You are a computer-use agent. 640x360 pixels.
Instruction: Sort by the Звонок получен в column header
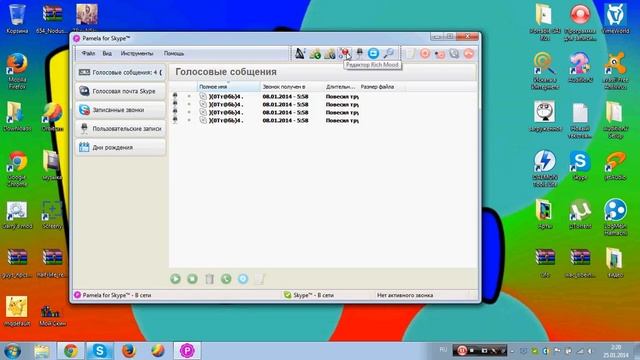pyautogui.click(x=292, y=87)
